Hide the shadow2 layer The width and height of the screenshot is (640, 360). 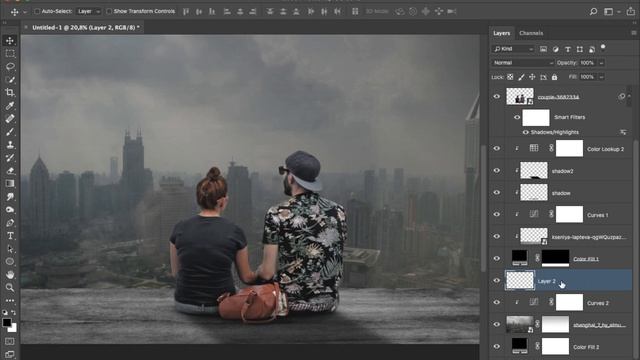tap(497, 171)
